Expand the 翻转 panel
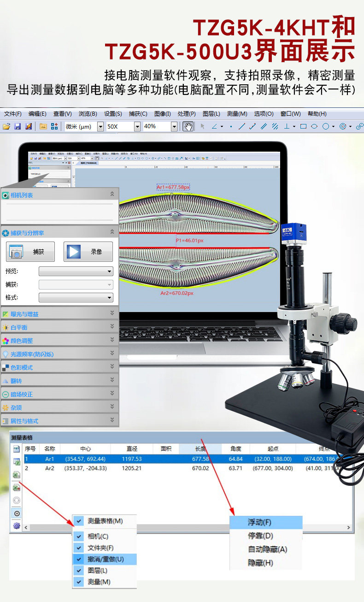This screenshot has height=602, width=364. 112,380
